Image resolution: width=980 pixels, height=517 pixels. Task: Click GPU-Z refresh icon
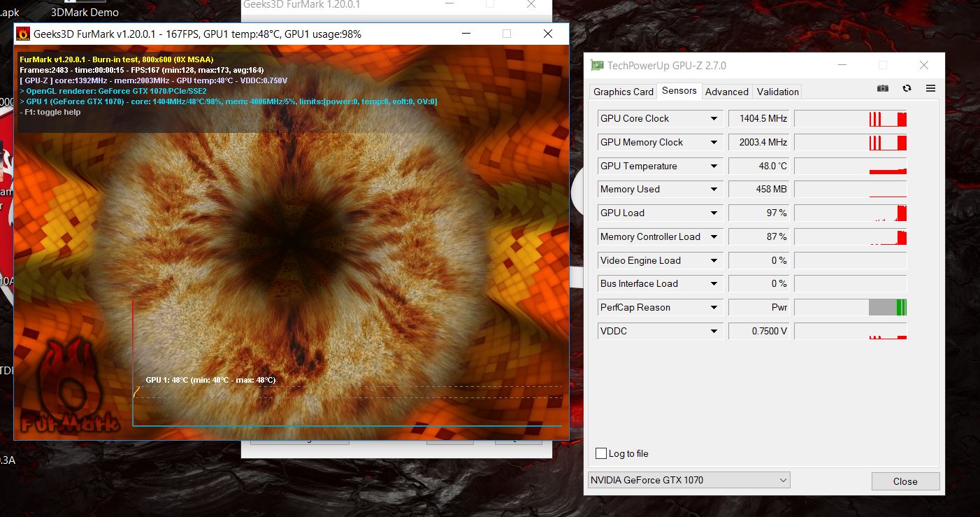(907, 88)
